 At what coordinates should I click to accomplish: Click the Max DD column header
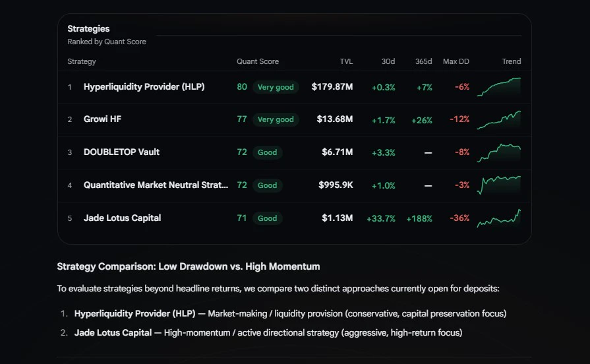456,61
